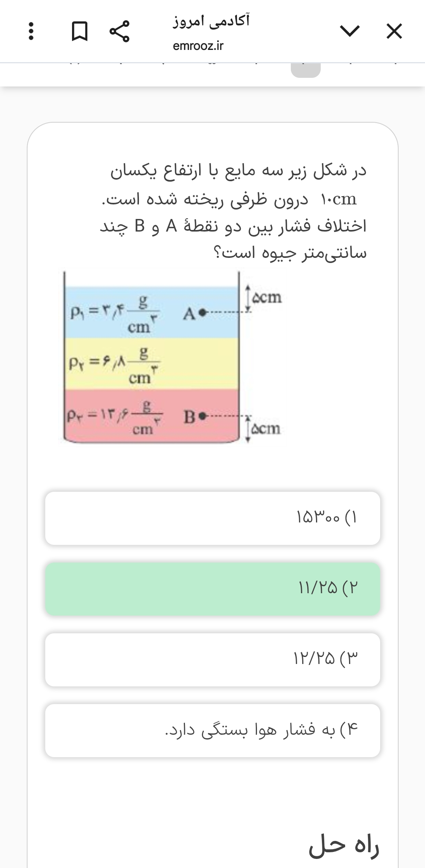This screenshot has width=425, height=868.
Task: Pick option ۴) به فشار هوا بستگی دارد
Action: click(213, 730)
